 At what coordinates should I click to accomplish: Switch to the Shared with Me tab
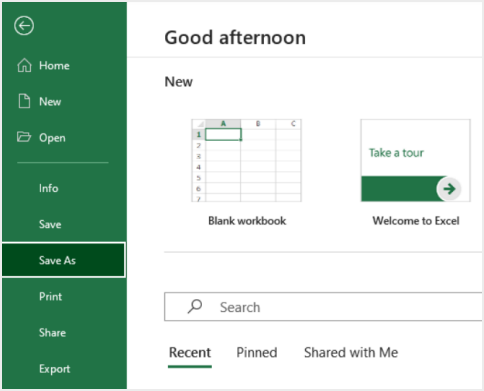point(351,353)
